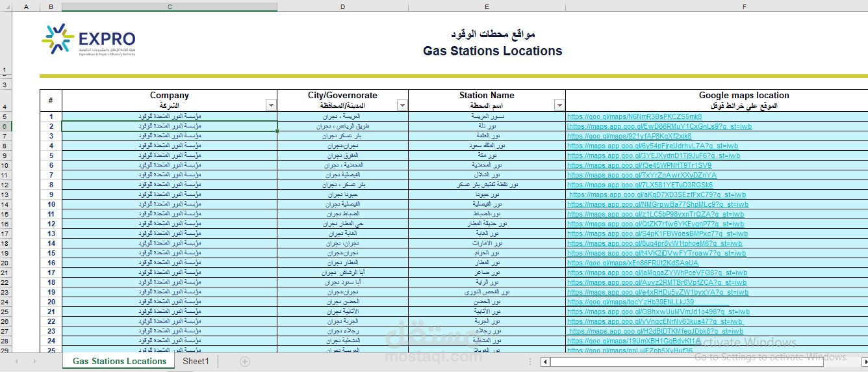This screenshot has height=372, width=868.
Task: Select the Station Name cell 'دور حديقة المطار'
Action: pyautogui.click(x=487, y=224)
